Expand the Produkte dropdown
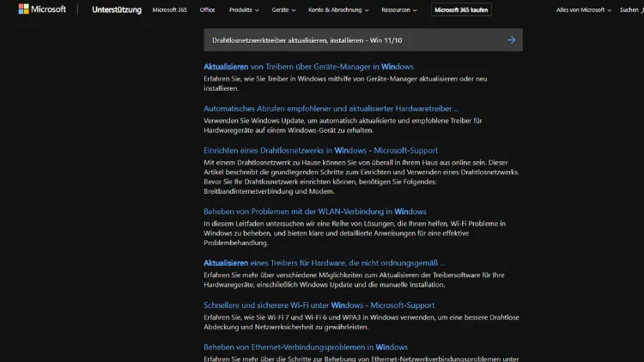Screen dimensions: 644x362 (244, 9)
